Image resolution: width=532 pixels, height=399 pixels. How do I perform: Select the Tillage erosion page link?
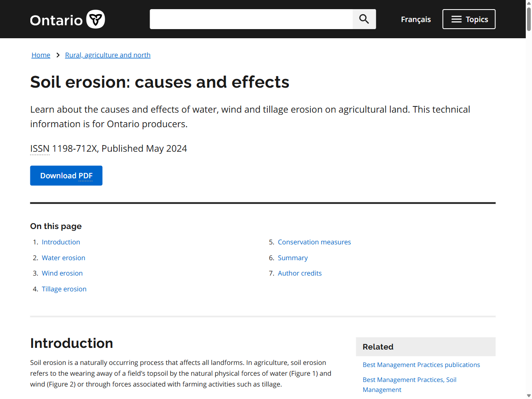coord(64,288)
